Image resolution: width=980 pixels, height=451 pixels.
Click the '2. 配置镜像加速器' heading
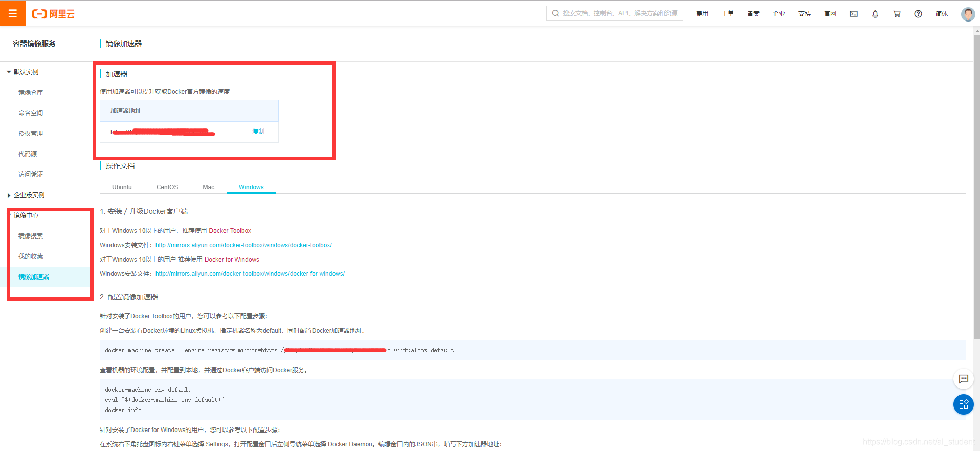[x=129, y=297]
